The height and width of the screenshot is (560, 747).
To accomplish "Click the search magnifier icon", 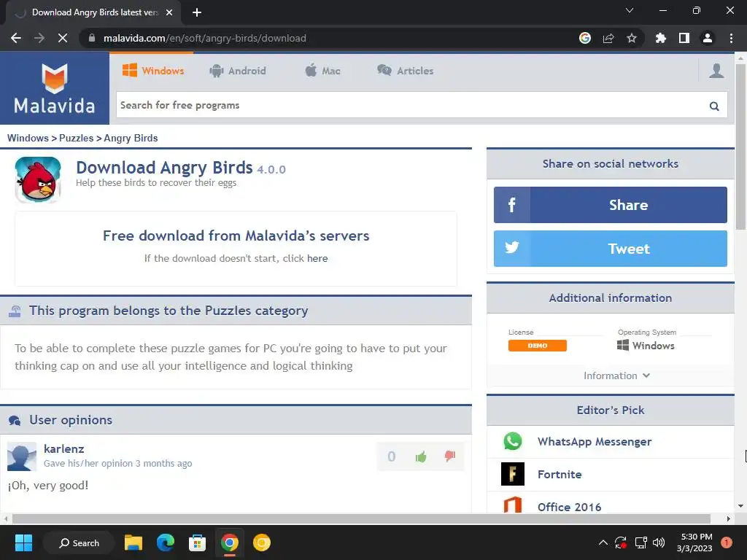I will [x=714, y=106].
